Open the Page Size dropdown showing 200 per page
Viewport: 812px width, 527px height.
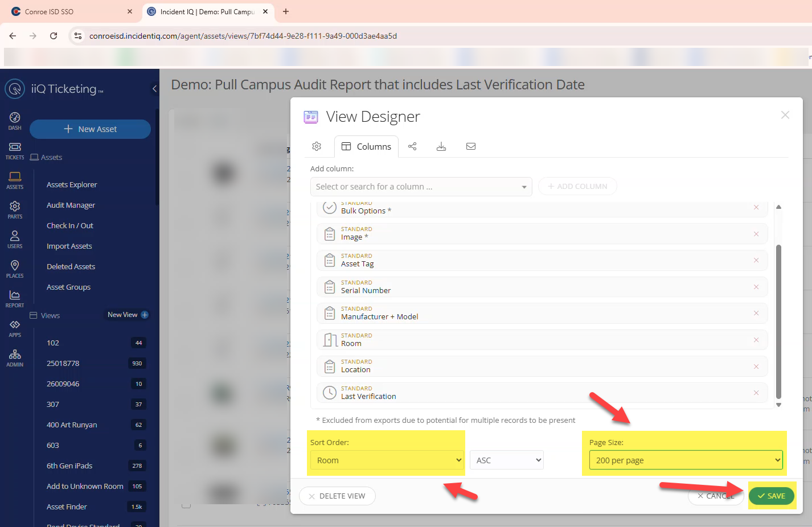[x=685, y=460]
